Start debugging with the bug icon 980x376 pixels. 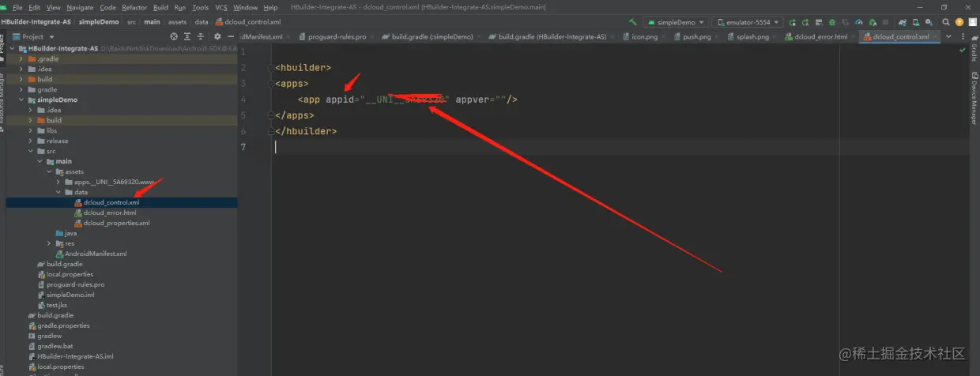[x=832, y=22]
